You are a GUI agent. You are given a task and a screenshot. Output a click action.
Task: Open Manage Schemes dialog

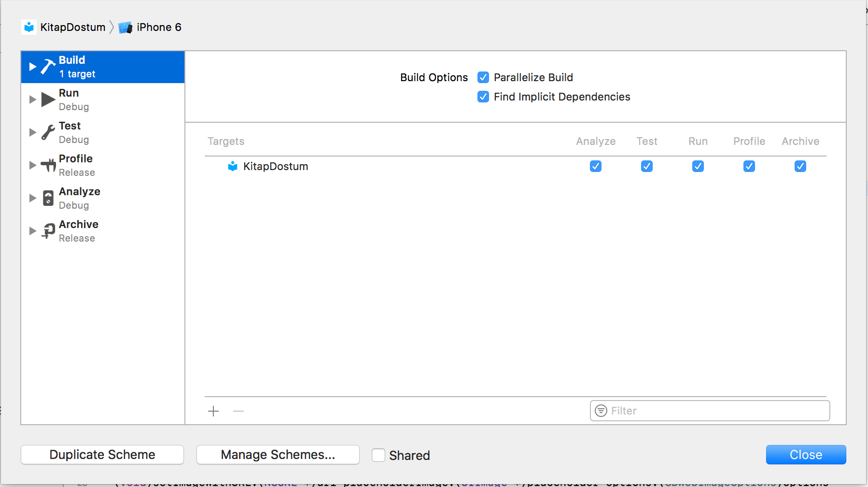click(278, 454)
